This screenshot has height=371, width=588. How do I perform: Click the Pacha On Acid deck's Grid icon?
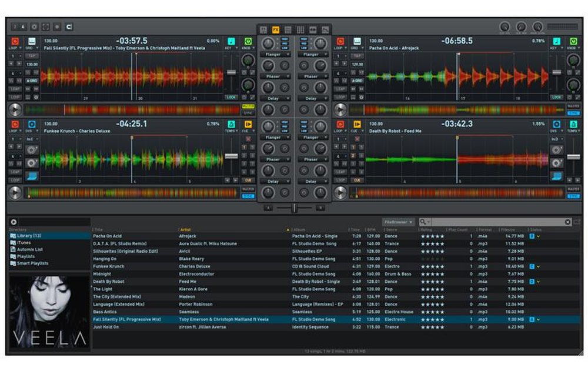click(357, 41)
